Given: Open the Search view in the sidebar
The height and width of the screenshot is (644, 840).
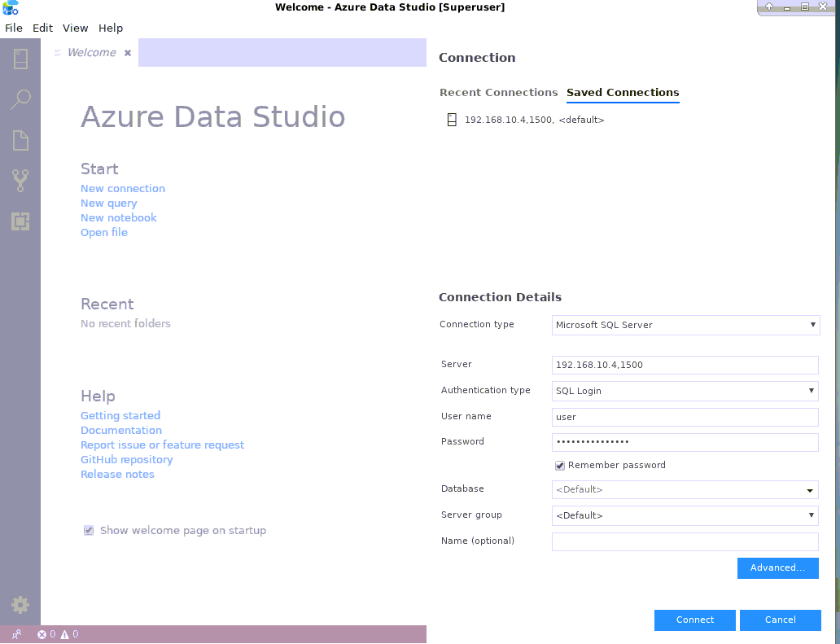Looking at the screenshot, I should tap(20, 99).
